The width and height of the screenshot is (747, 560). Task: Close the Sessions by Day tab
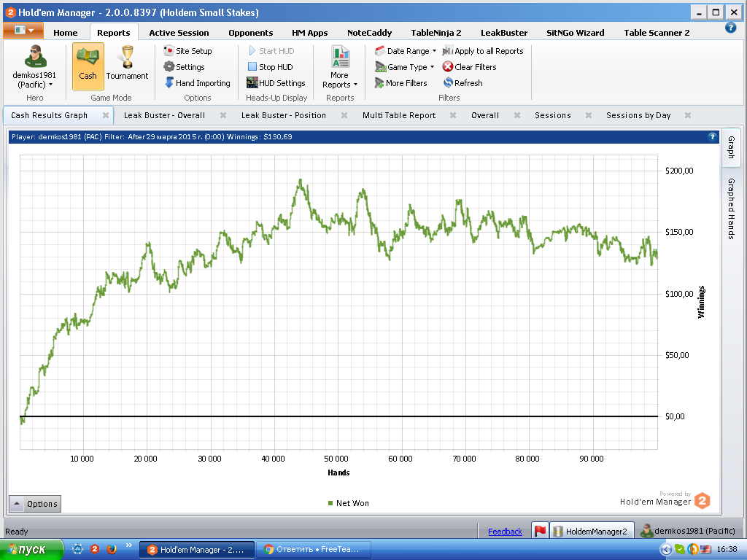tap(687, 115)
